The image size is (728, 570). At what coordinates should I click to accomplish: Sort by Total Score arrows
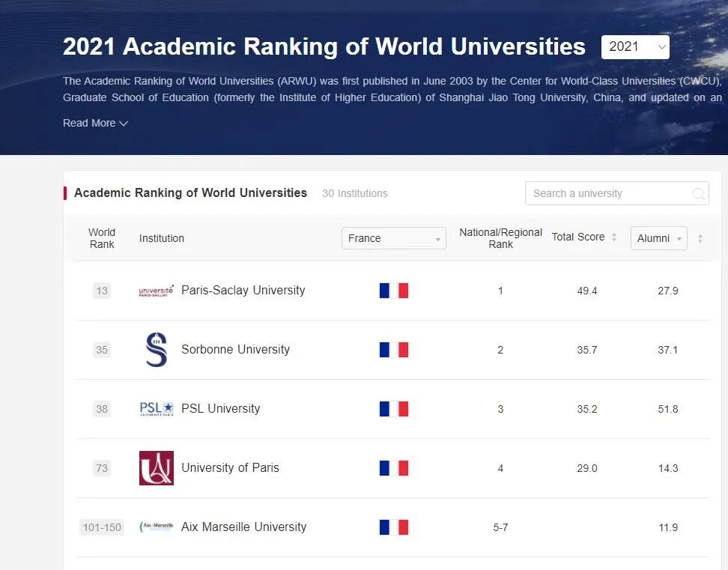(614, 237)
